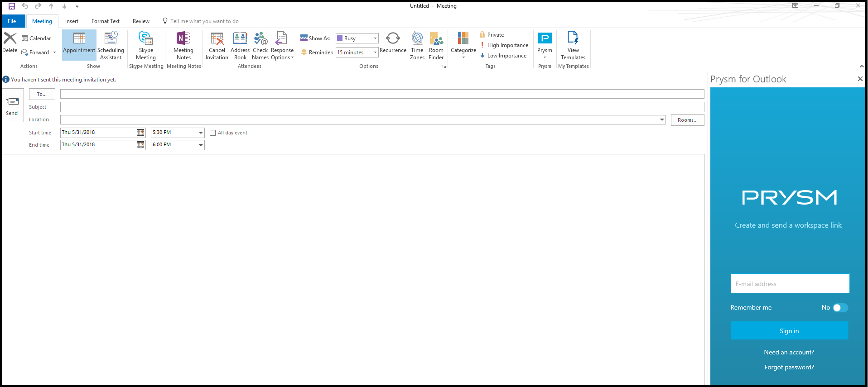The image size is (868, 387).
Task: Click the Need an account? link
Action: point(789,353)
